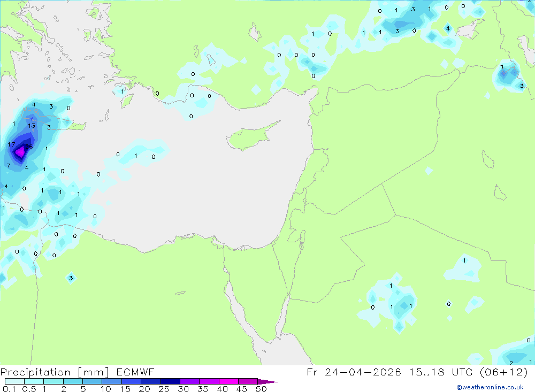
Task: Click the '26' precipitation value on map
Action: point(29,147)
